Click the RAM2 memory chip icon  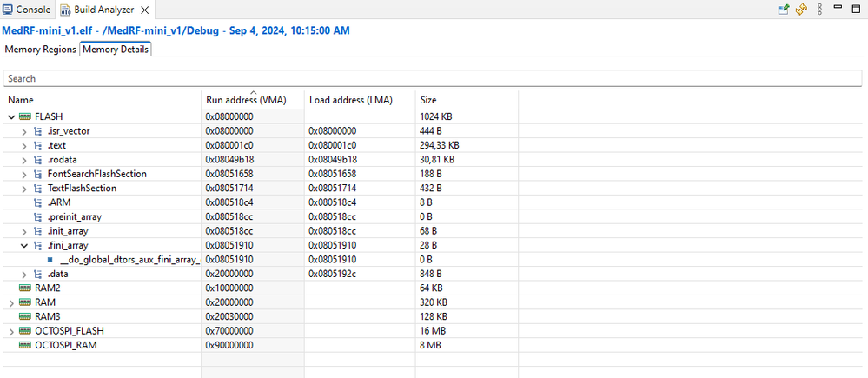[24, 288]
